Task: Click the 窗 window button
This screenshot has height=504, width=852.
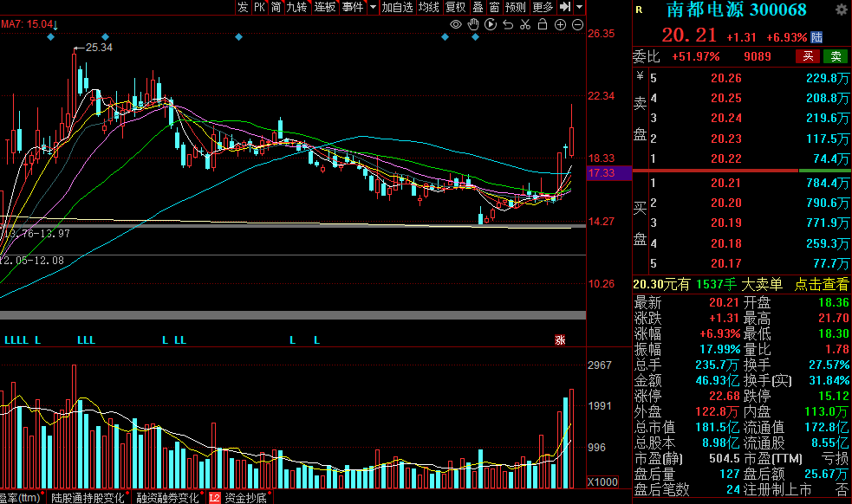Action: (494, 7)
